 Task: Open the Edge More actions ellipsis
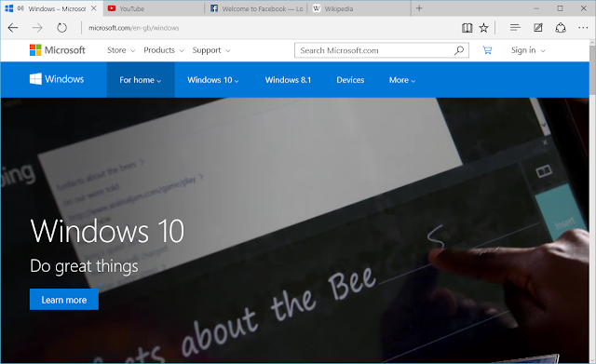pyautogui.click(x=583, y=28)
